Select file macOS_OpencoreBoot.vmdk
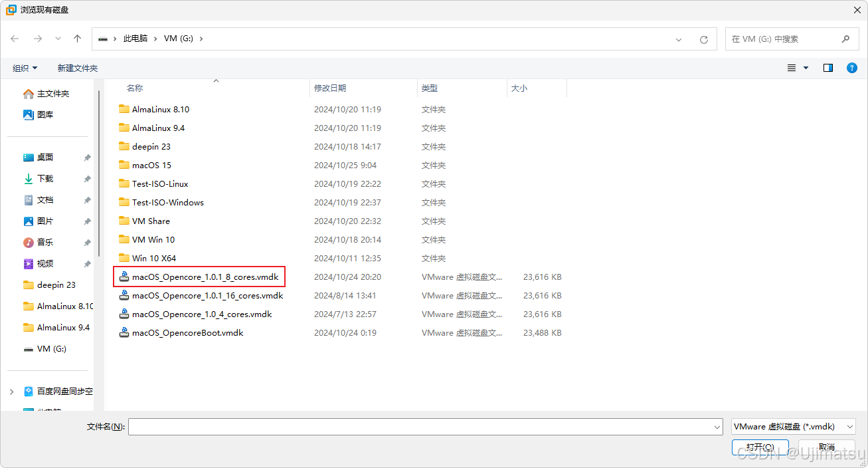868x468 pixels. click(x=188, y=333)
